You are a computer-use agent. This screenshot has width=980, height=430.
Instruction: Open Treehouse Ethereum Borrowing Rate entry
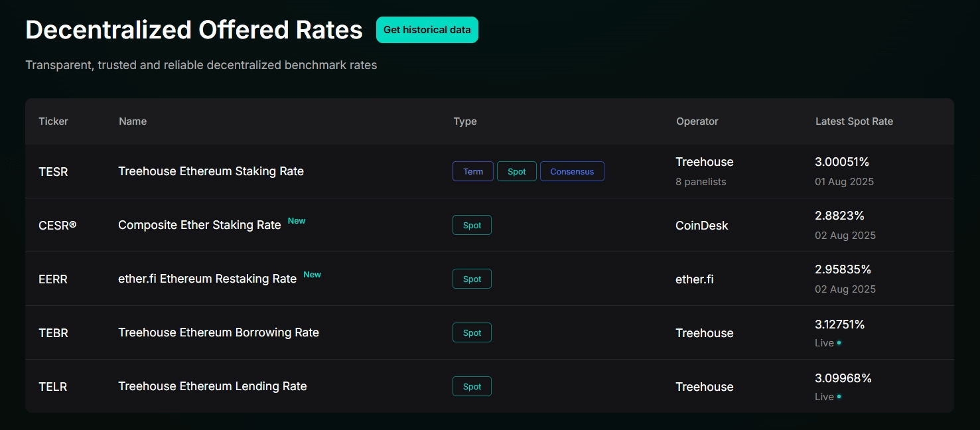(218, 332)
